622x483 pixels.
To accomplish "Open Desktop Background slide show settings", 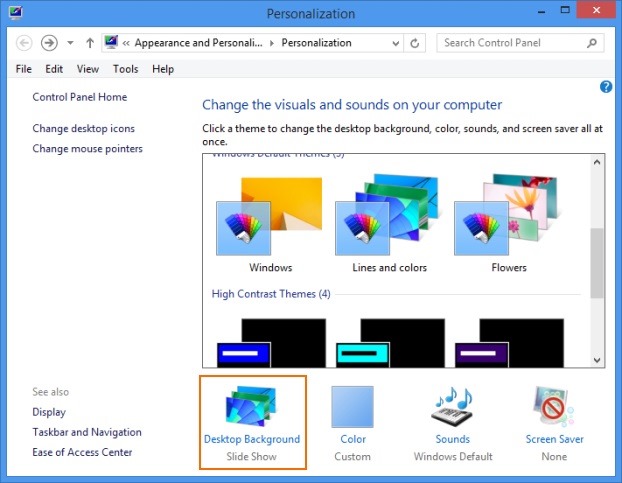I will point(253,423).
